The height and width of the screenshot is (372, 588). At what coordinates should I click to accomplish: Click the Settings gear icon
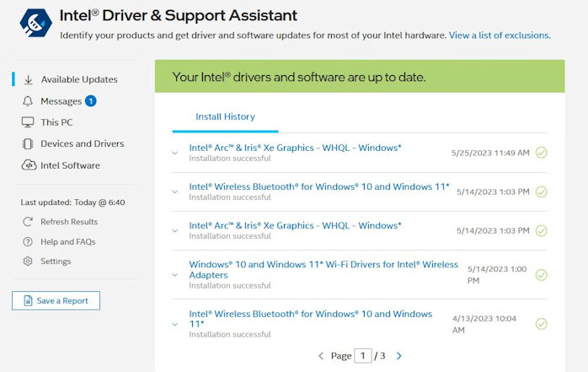(28, 261)
